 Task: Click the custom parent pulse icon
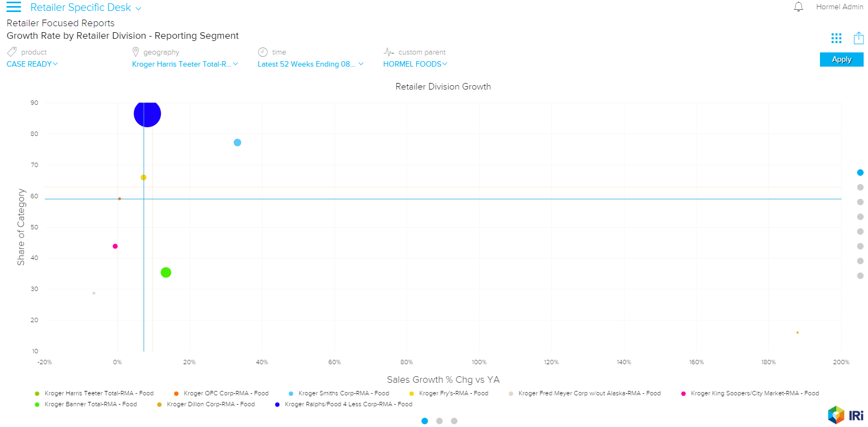pyautogui.click(x=389, y=52)
